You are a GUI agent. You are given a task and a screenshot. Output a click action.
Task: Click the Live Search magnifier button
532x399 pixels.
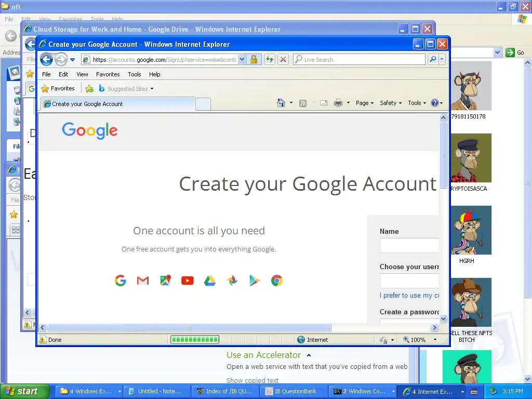(433, 59)
